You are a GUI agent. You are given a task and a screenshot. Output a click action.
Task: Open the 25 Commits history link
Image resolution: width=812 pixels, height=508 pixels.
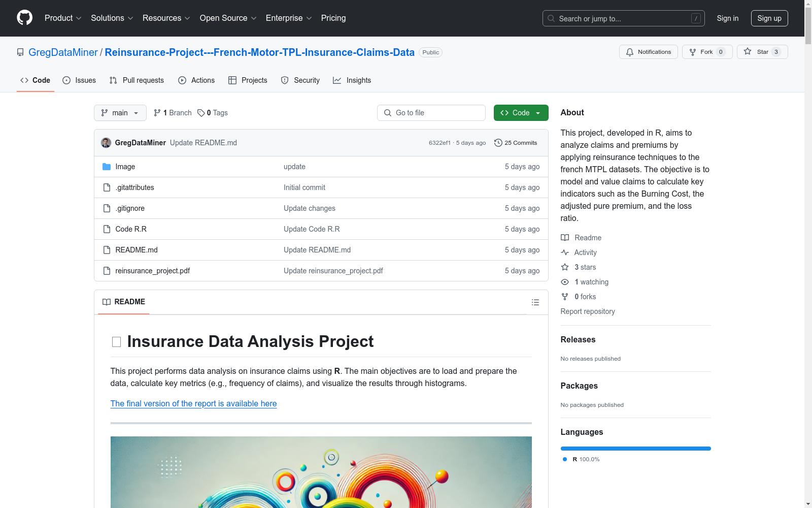(x=516, y=143)
